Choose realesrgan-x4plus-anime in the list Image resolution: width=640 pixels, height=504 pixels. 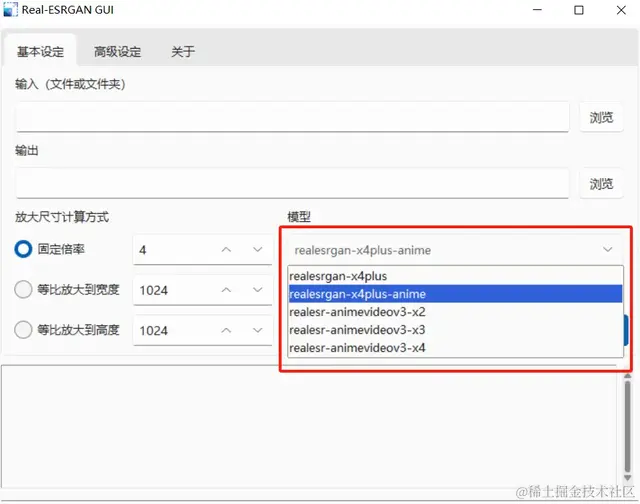456,294
